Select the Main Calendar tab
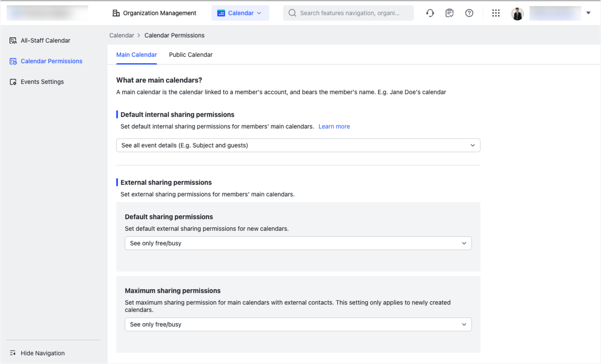Image resolution: width=601 pixels, height=364 pixels. tap(136, 55)
